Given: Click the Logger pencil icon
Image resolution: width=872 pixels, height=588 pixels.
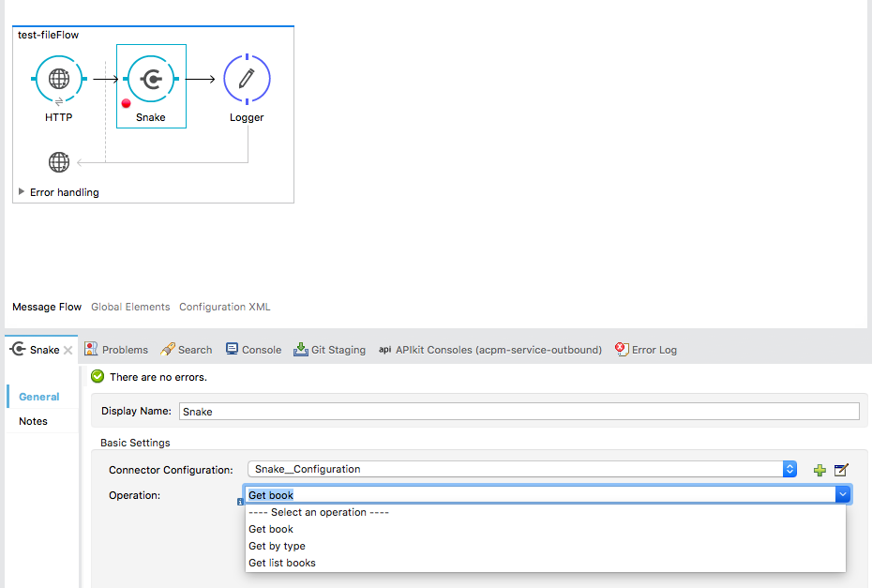Looking at the screenshot, I should tap(247, 80).
